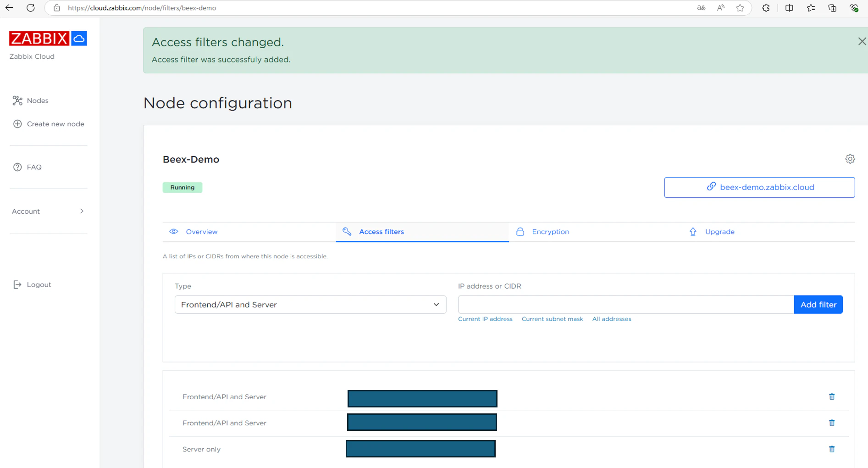This screenshot has width=868, height=468.
Task: Go back using browser back arrow
Action: click(x=9, y=8)
